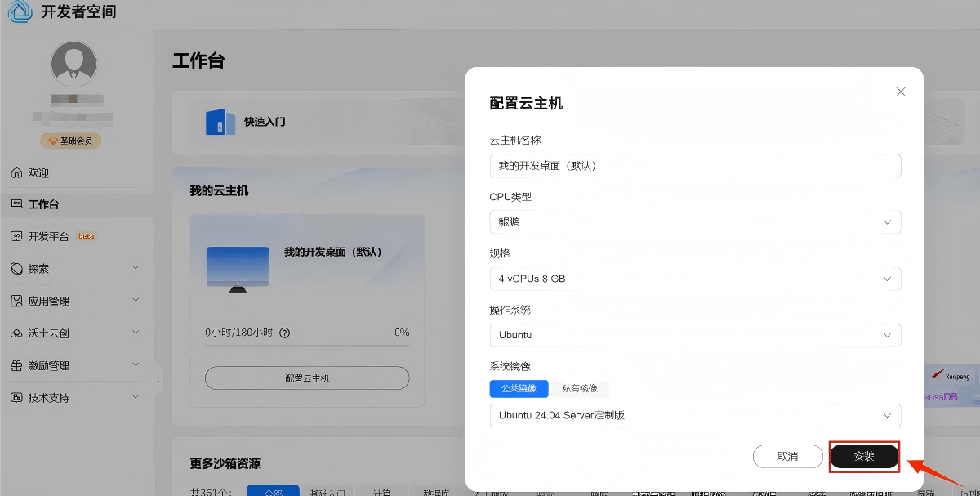Viewport: 980px width, 496px height.
Task: Open the CPU类型 dropdown
Action: pyautogui.click(x=695, y=222)
